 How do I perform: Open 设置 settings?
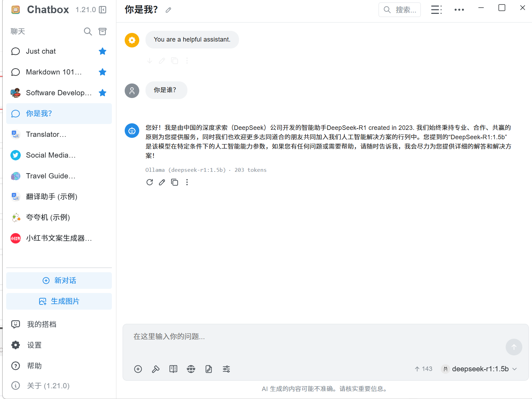point(59,345)
